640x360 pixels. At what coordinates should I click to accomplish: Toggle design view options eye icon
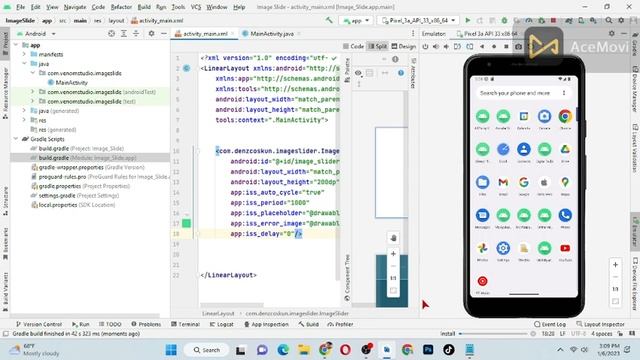pos(358,73)
